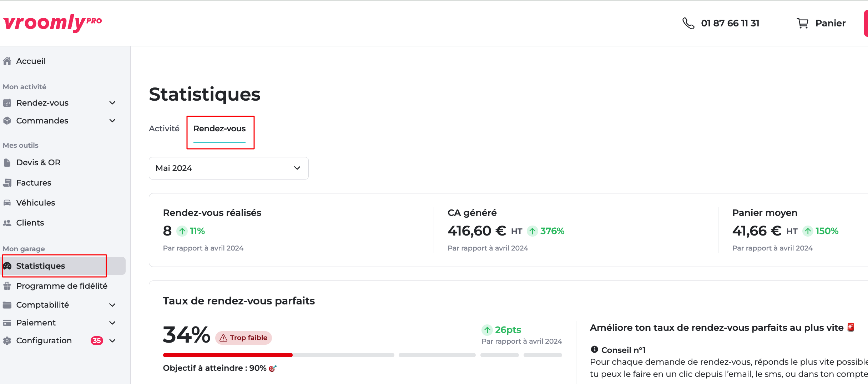Click the Programme de fidélité gift icon
Screen dimensions: 868x384
pyautogui.click(x=7, y=286)
